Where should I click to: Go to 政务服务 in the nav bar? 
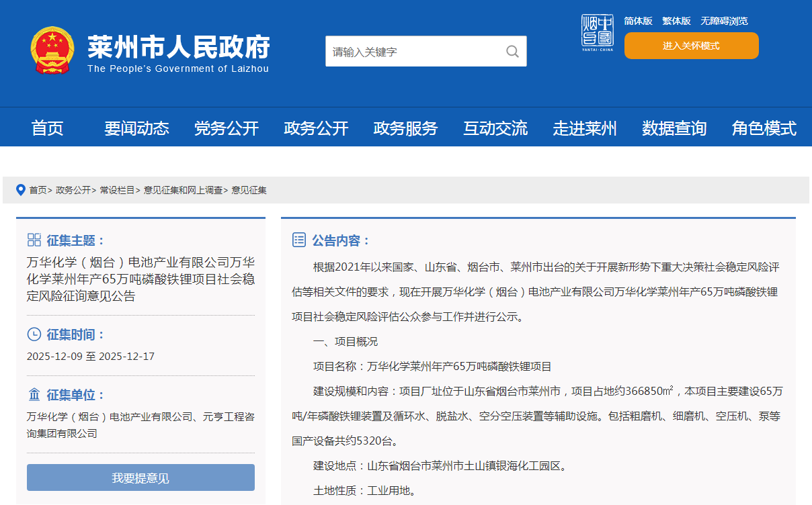[x=405, y=128]
